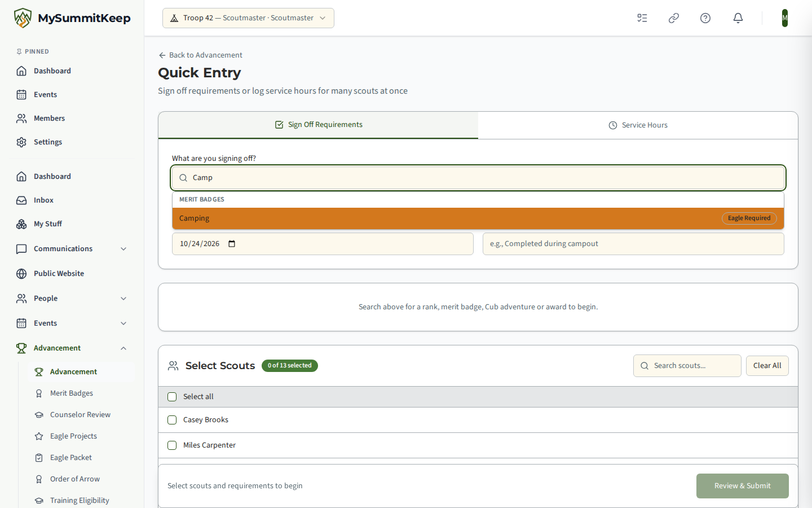Click the back arrow icon
The width and height of the screenshot is (812, 508).
(x=162, y=55)
